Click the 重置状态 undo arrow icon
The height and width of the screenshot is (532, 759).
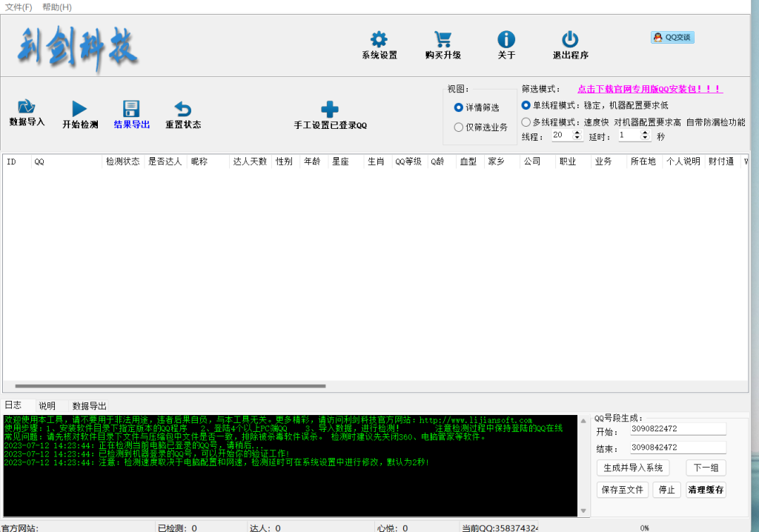pos(182,109)
